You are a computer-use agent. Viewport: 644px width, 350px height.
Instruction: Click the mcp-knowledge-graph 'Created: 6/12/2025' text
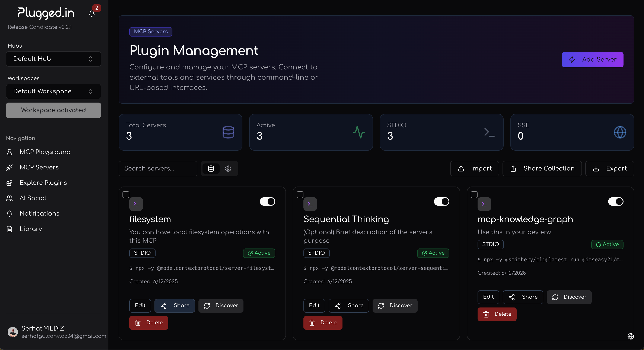pos(502,273)
